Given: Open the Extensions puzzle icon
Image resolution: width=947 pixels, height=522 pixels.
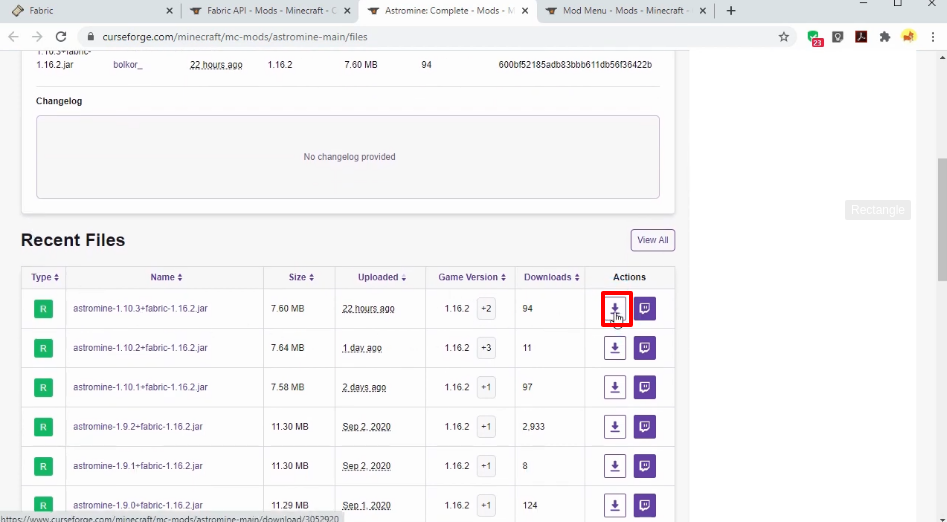Looking at the screenshot, I should tap(885, 37).
